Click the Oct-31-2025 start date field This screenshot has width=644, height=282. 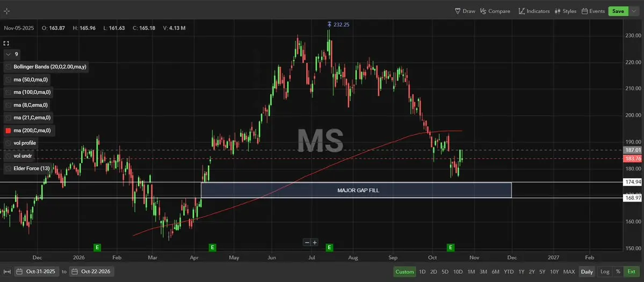point(37,271)
